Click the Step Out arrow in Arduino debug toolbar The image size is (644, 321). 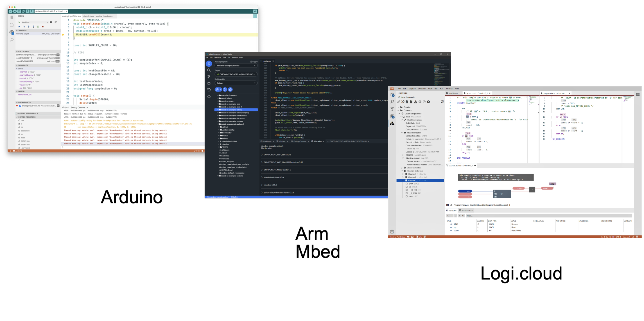(x=33, y=27)
